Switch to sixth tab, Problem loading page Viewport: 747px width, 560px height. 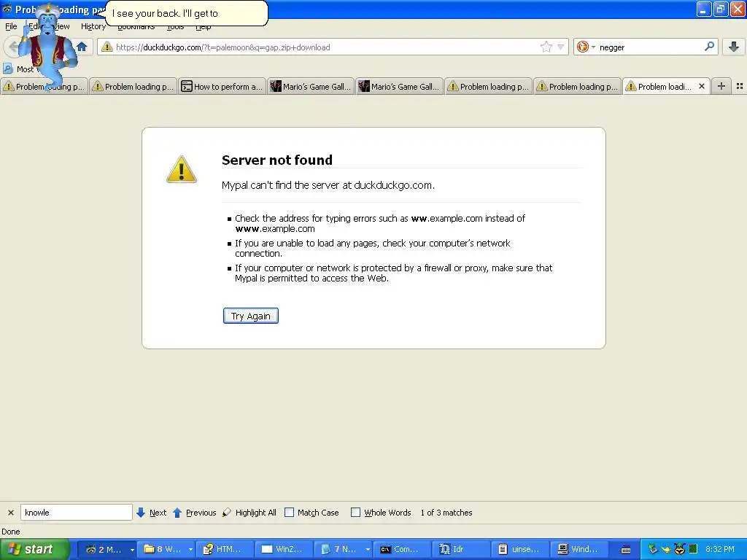point(488,86)
